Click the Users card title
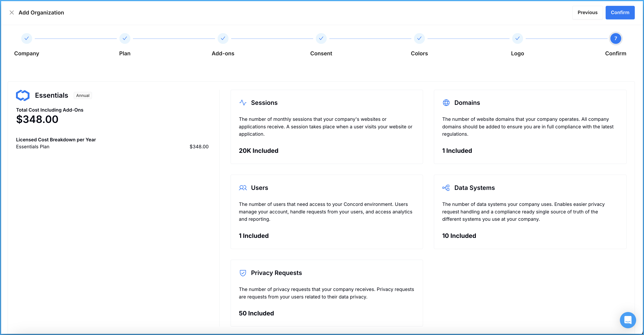 pos(260,188)
